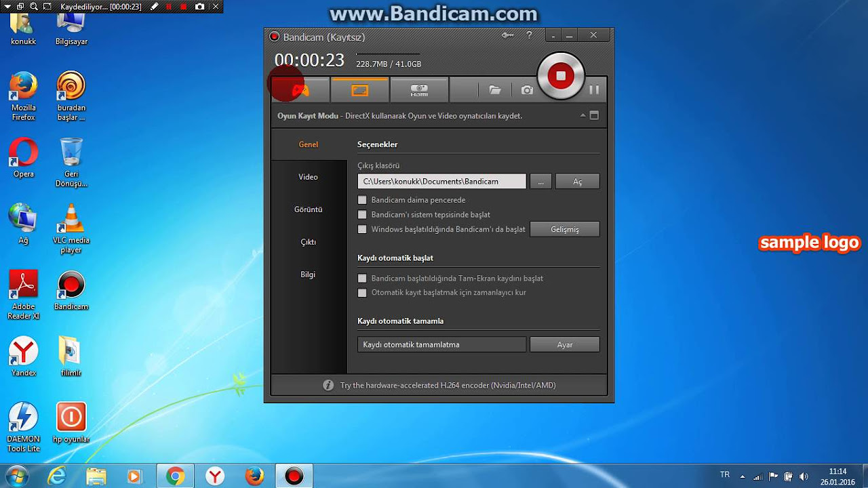The image size is (868, 488).
Task: Select the filimlr folder on desktop
Action: click(x=71, y=357)
